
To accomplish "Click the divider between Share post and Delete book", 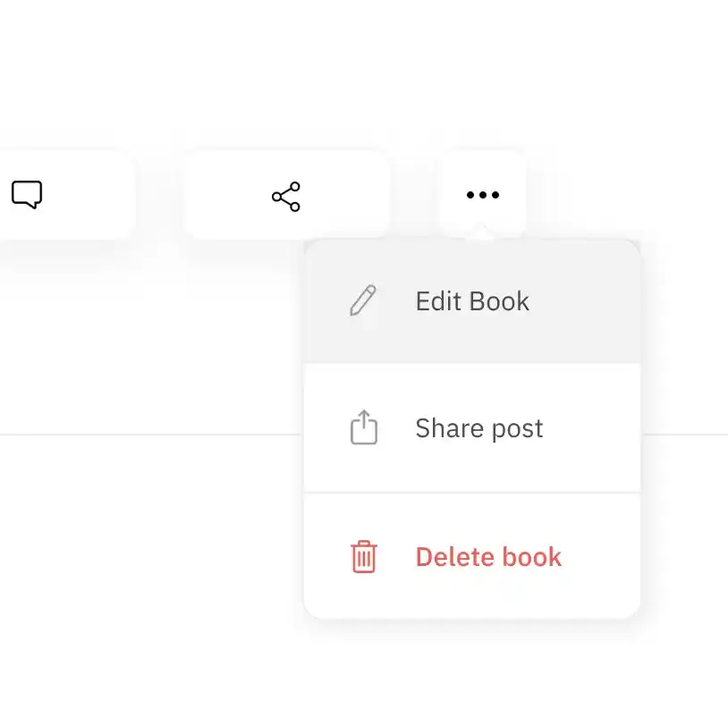I will 472,493.
